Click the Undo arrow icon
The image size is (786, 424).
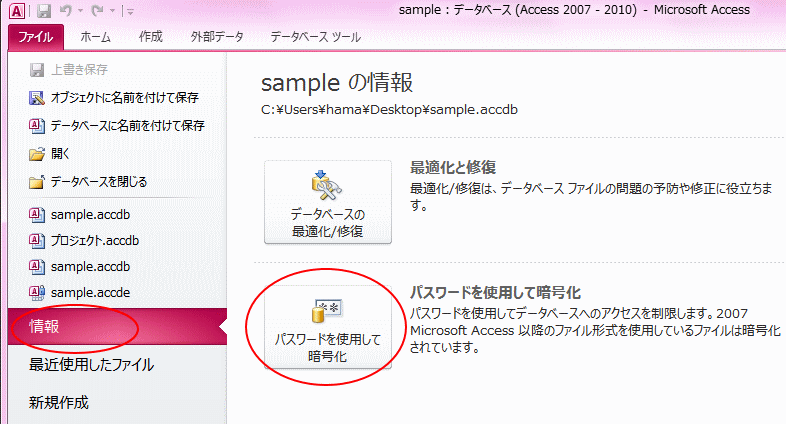click(65, 10)
